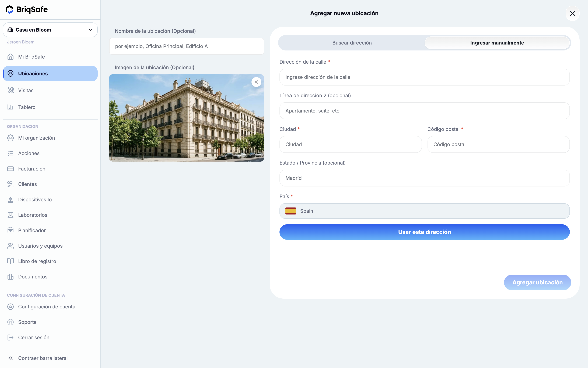
Task: Open Laboratorios section
Action: tap(50, 215)
